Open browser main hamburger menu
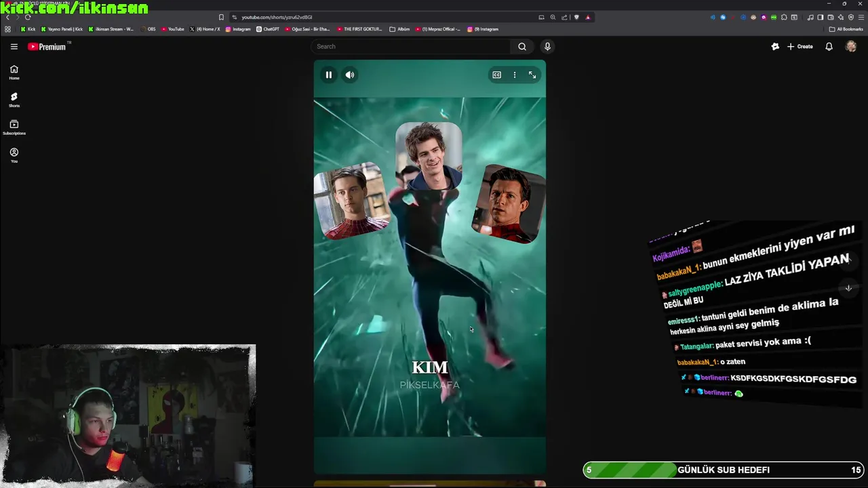 point(861,17)
